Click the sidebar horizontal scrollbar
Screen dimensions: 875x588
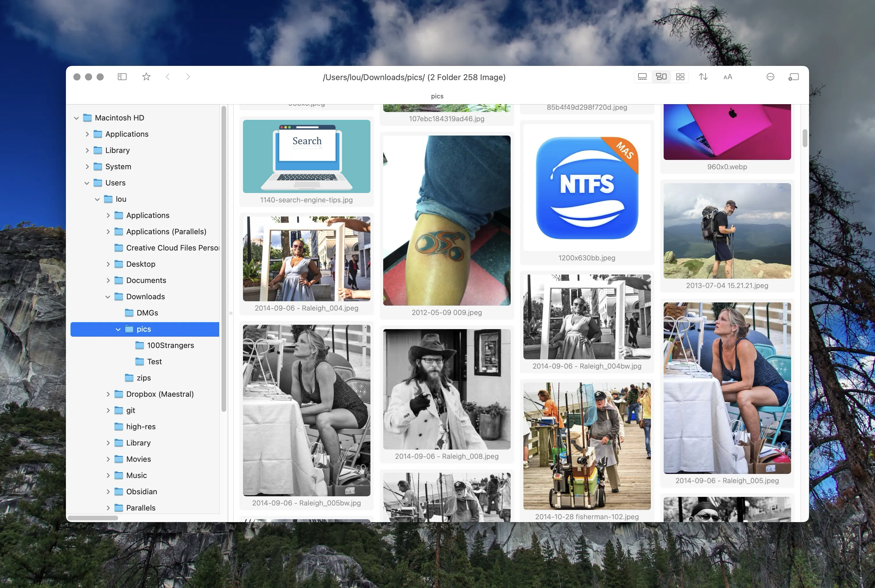point(93,518)
